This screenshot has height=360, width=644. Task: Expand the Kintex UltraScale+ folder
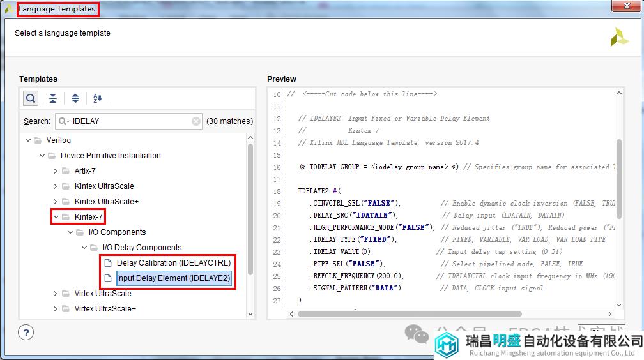tap(56, 202)
